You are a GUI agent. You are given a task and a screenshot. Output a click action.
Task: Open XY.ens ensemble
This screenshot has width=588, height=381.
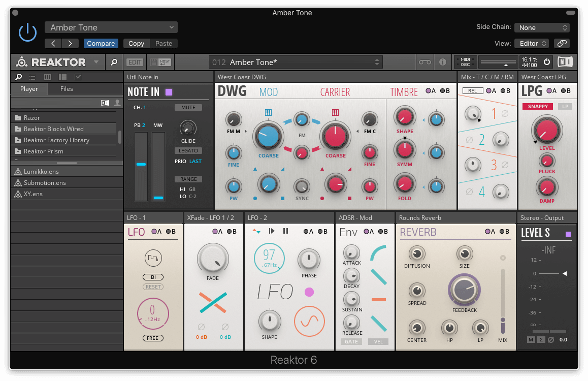click(x=67, y=194)
